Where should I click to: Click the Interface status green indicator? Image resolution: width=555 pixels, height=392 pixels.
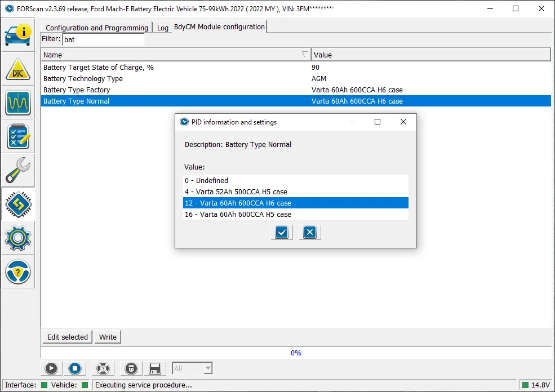point(45,385)
